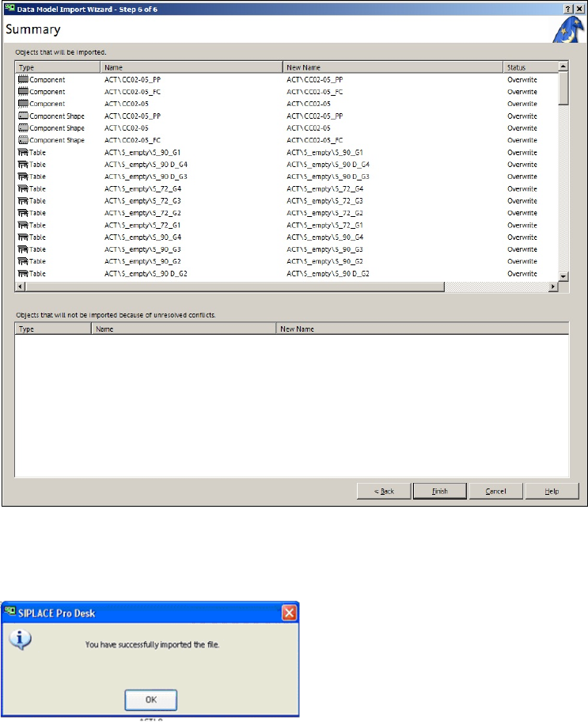Screen dimensions: 588x722
Task: Click the Component Shape icon for ACT\CC02-05_FC
Action: coord(23,139)
